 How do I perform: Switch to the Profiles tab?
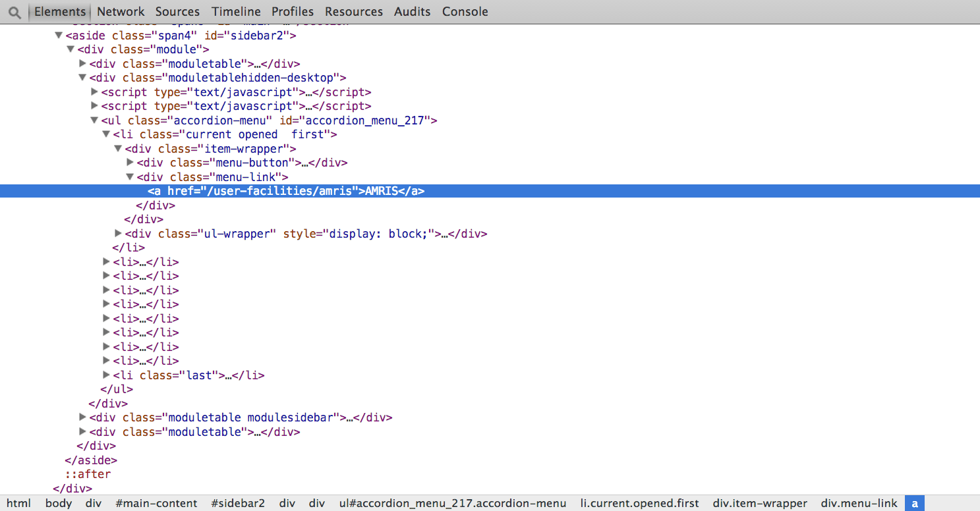tap(293, 12)
